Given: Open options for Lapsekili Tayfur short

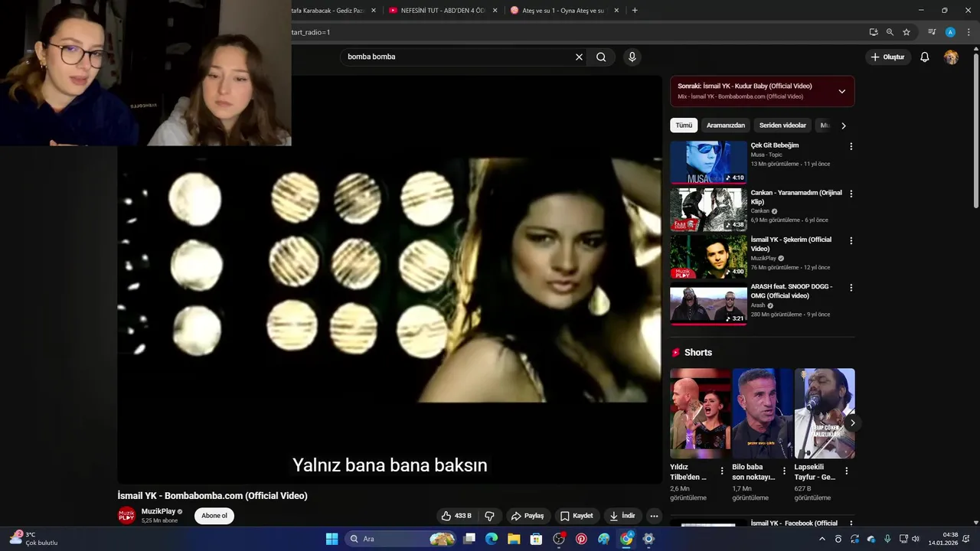Looking at the screenshot, I should click(846, 471).
